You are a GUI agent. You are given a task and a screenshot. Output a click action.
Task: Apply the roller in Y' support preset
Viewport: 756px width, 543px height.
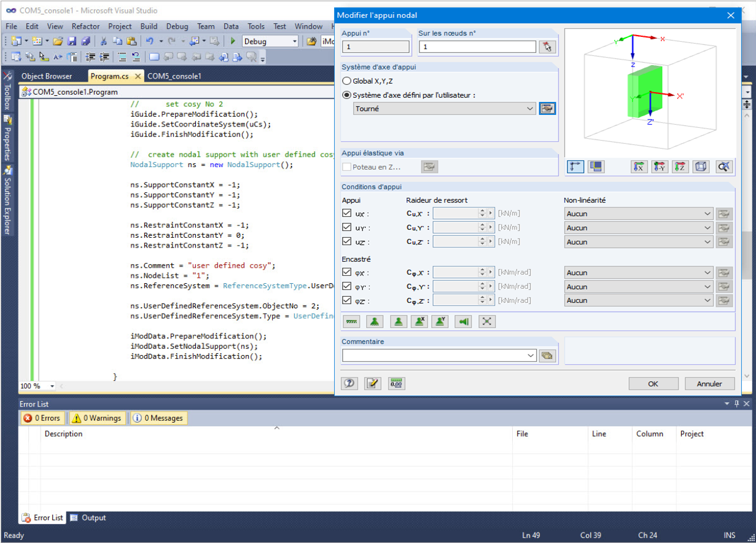tap(440, 321)
